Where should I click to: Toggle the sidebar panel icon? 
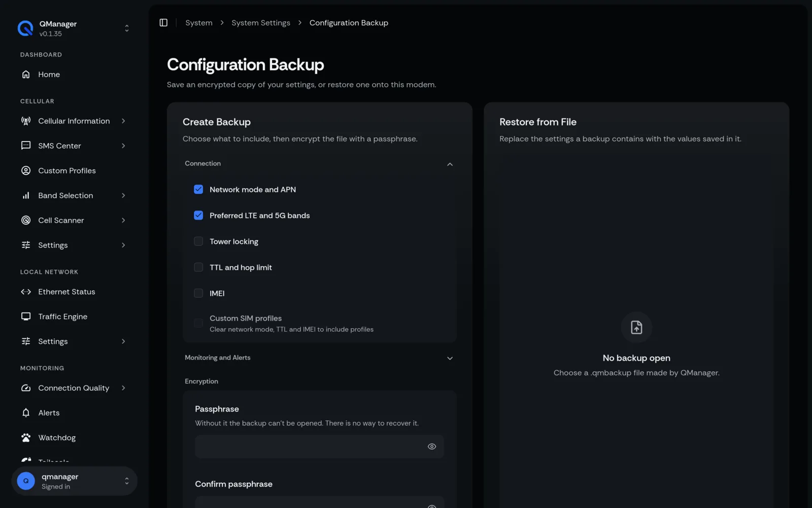pyautogui.click(x=163, y=23)
